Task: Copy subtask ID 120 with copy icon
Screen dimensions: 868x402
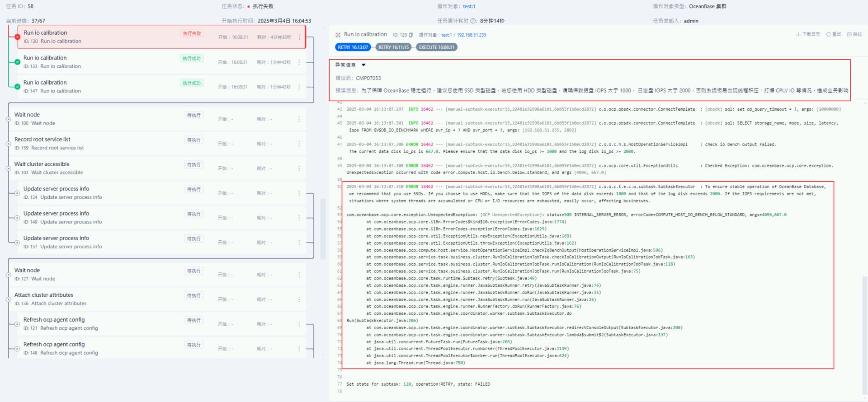Action: tap(410, 35)
